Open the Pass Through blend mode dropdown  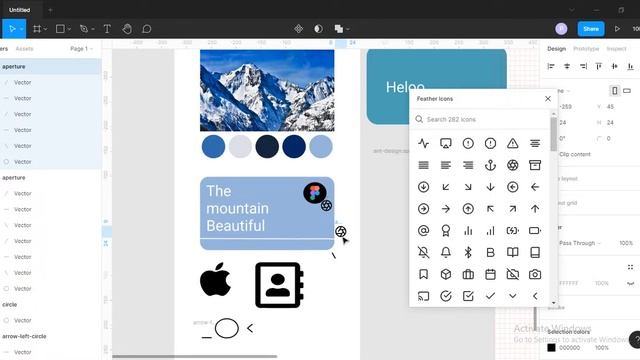click(580, 243)
